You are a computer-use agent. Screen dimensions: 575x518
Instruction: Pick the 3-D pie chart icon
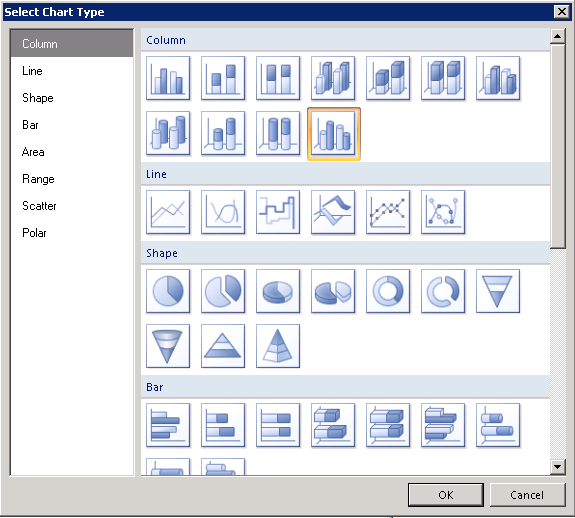coord(278,291)
